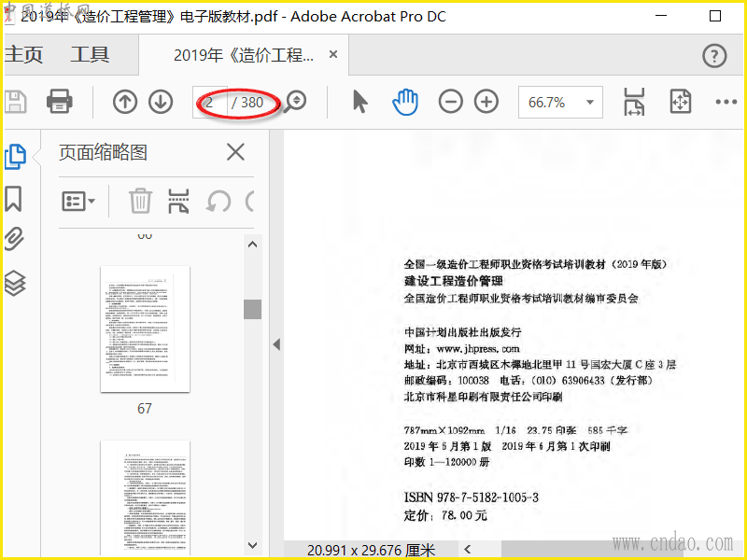Activate the selection arrow tool
This screenshot has height=560, width=747.
pos(360,102)
